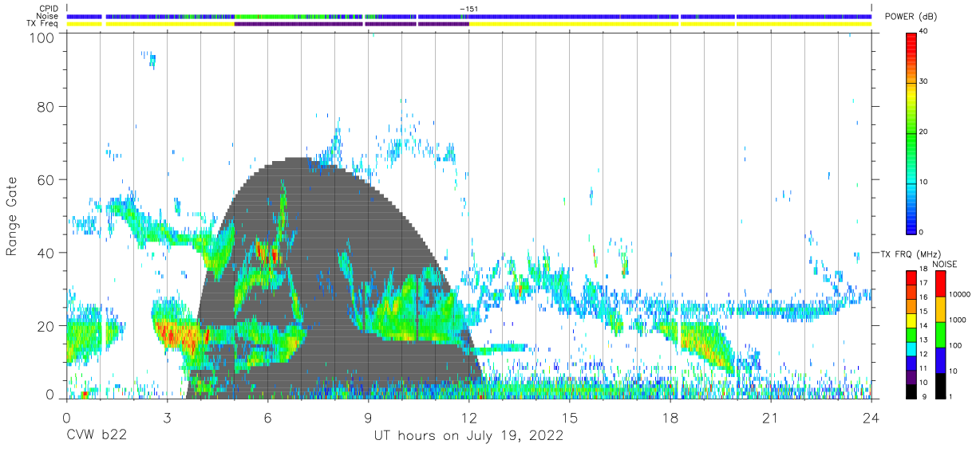This screenshot has height=452, width=980.
Task: Click the range gate tick label 40
Action: 46,253
